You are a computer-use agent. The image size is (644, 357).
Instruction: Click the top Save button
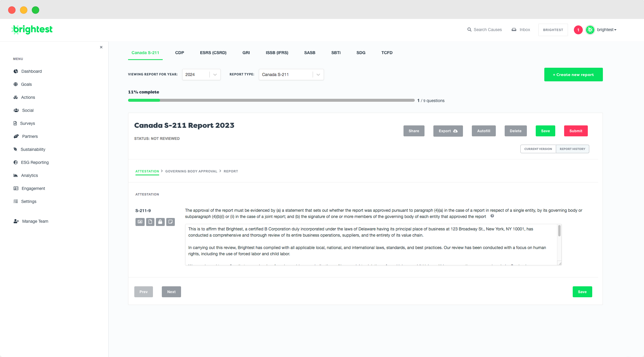click(545, 131)
